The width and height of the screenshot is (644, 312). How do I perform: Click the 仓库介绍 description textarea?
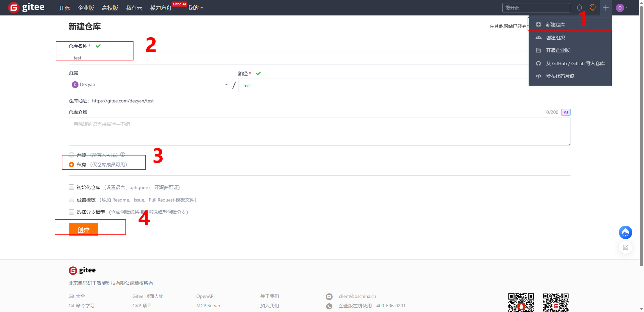point(319,132)
